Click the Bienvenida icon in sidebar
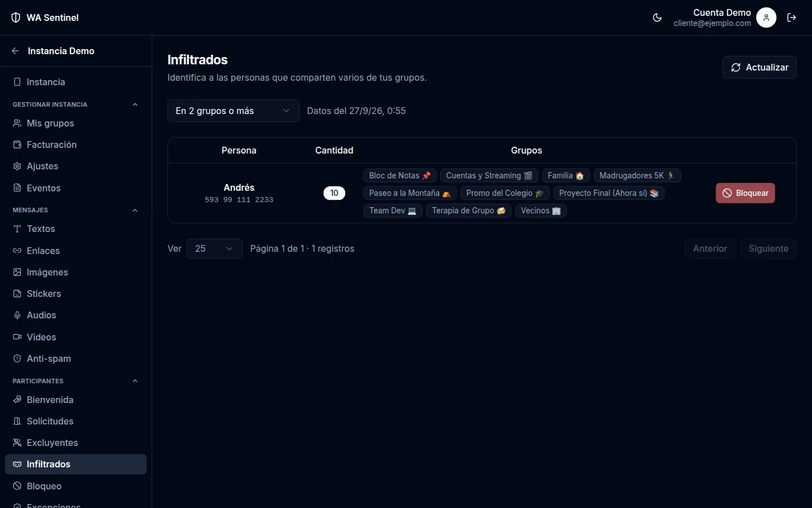 (x=17, y=400)
